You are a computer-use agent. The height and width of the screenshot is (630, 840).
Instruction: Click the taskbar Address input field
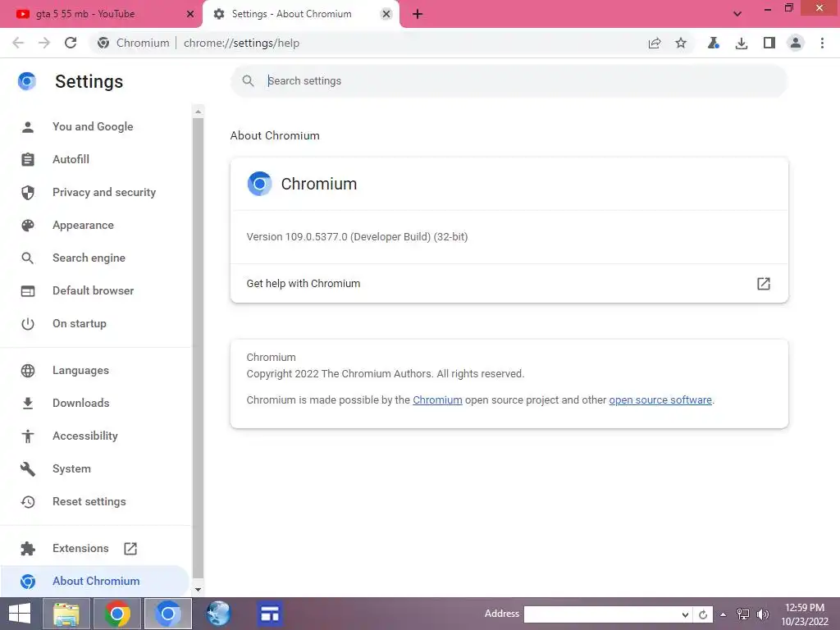pos(601,614)
